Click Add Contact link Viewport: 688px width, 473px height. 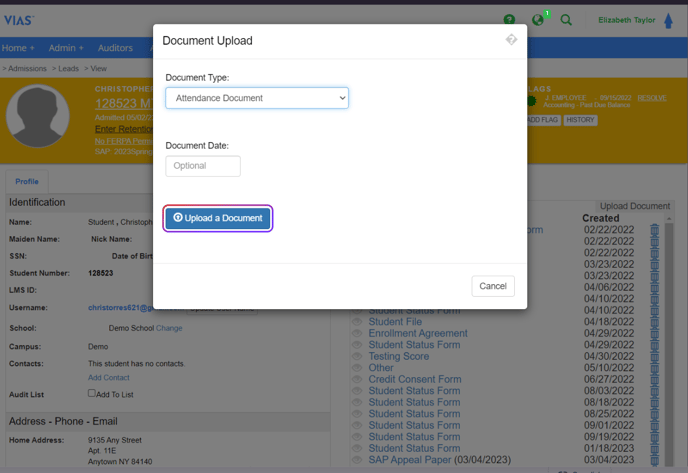pyautogui.click(x=108, y=378)
